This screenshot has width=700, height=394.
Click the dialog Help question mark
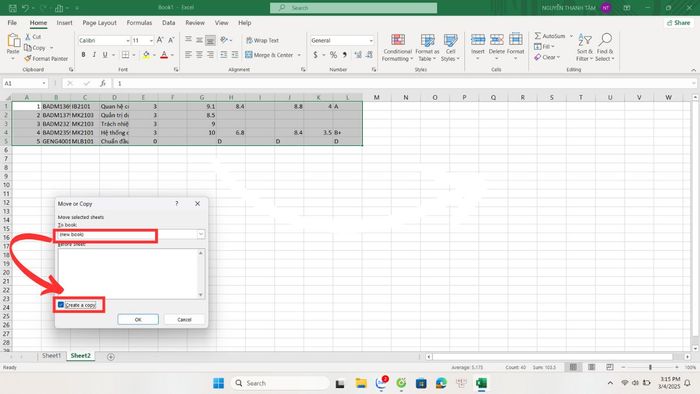pyautogui.click(x=177, y=203)
